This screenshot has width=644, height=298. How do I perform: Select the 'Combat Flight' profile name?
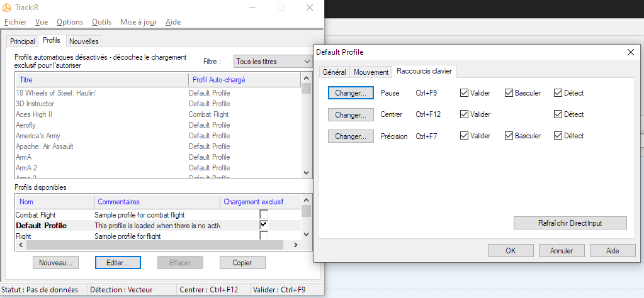coord(35,215)
